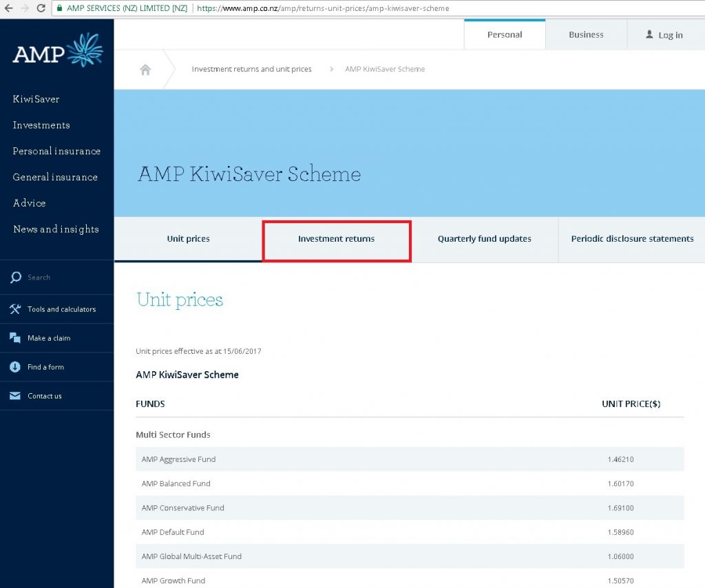
Task: Open Personal insurance in the sidebar
Action: tap(56, 151)
